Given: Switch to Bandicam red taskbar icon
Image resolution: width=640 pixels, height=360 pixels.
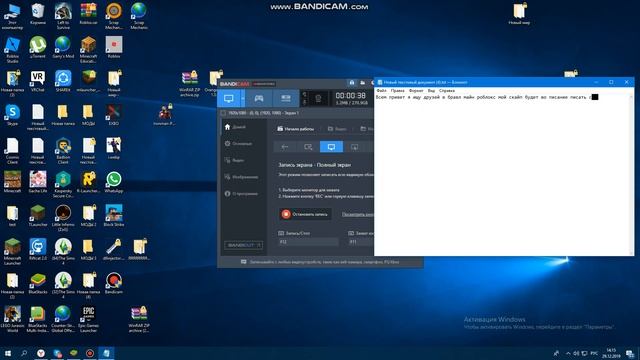Looking at the screenshot, I should [x=90, y=353].
